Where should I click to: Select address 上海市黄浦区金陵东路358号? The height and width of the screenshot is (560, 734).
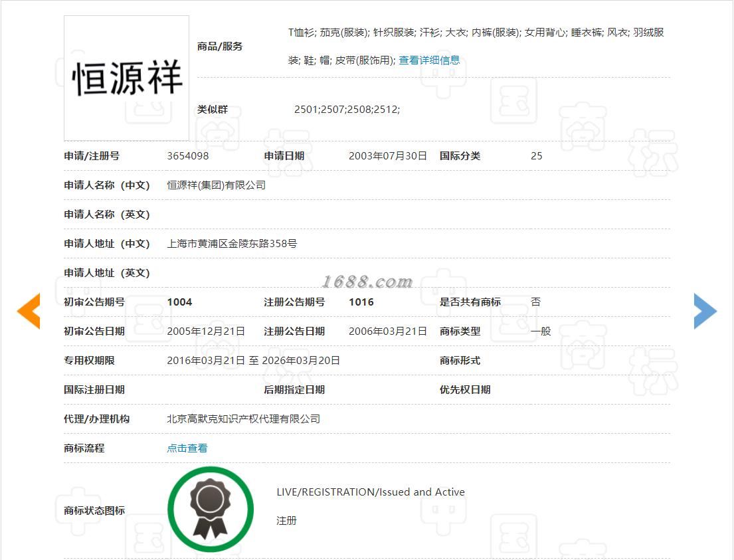click(232, 244)
